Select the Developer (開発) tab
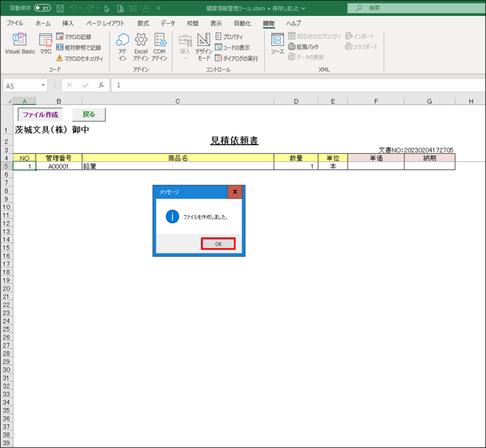The image size is (486, 448). tap(269, 23)
